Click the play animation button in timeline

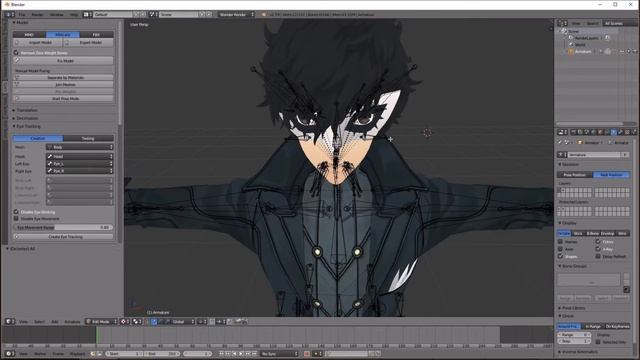pyautogui.click(x=241, y=353)
